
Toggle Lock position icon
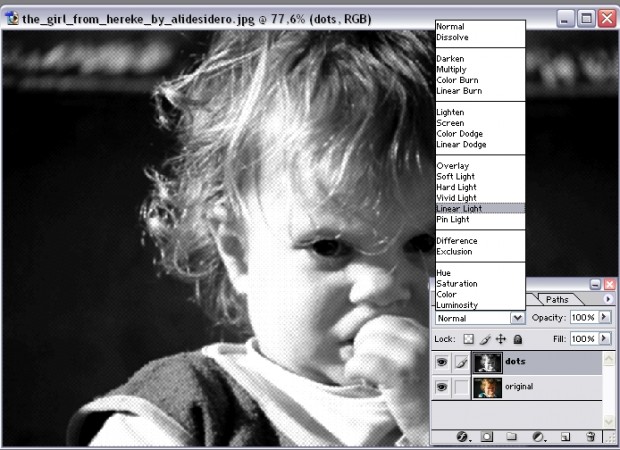[501, 339]
